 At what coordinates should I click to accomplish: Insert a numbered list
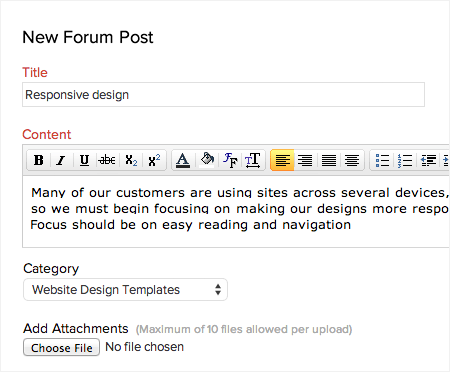405,160
